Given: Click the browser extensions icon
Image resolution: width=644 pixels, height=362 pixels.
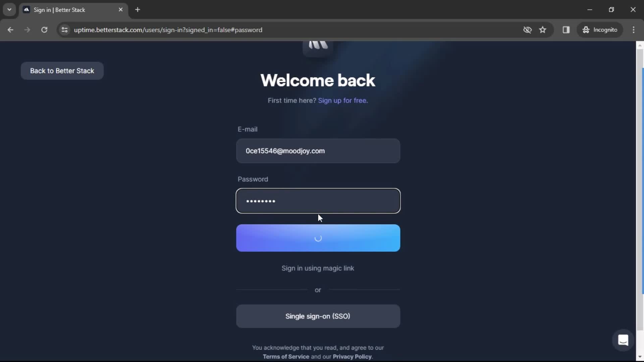Looking at the screenshot, I should point(566,29).
